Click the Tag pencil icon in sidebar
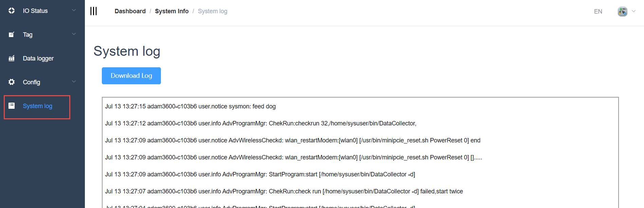 tap(12, 34)
